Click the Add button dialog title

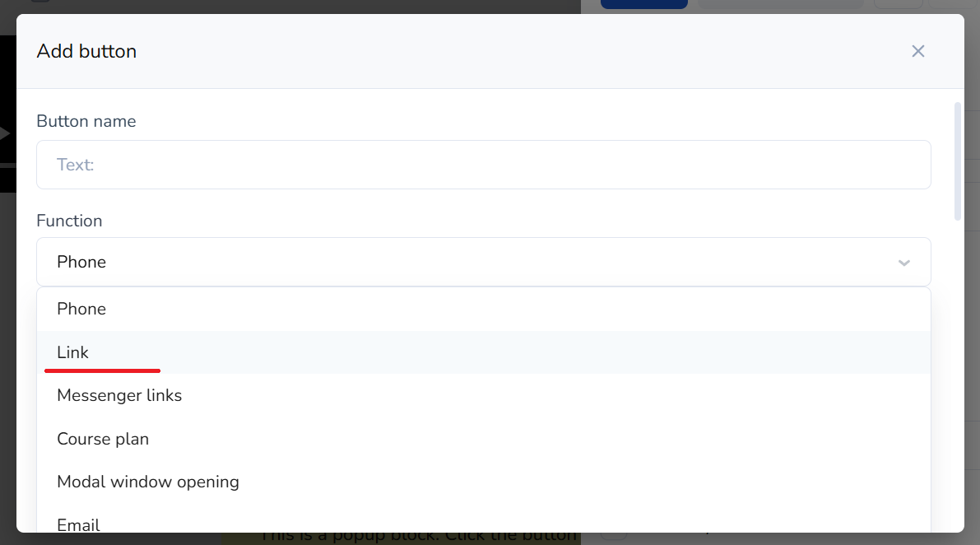tap(86, 51)
